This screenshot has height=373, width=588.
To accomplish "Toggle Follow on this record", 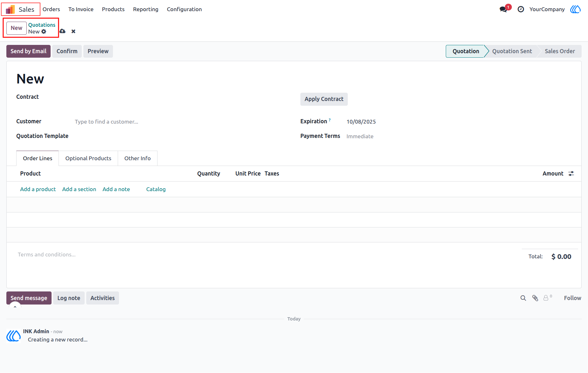I will (572, 298).
